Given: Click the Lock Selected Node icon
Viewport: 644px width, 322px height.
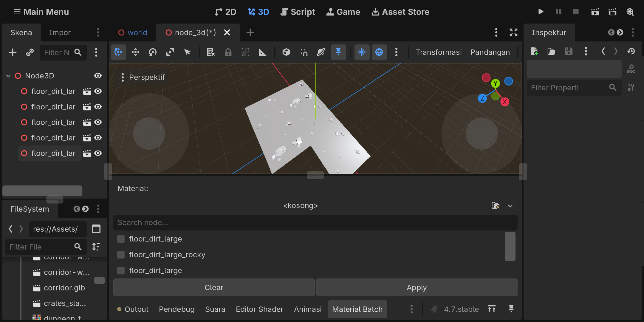Looking at the screenshot, I should coord(228,52).
